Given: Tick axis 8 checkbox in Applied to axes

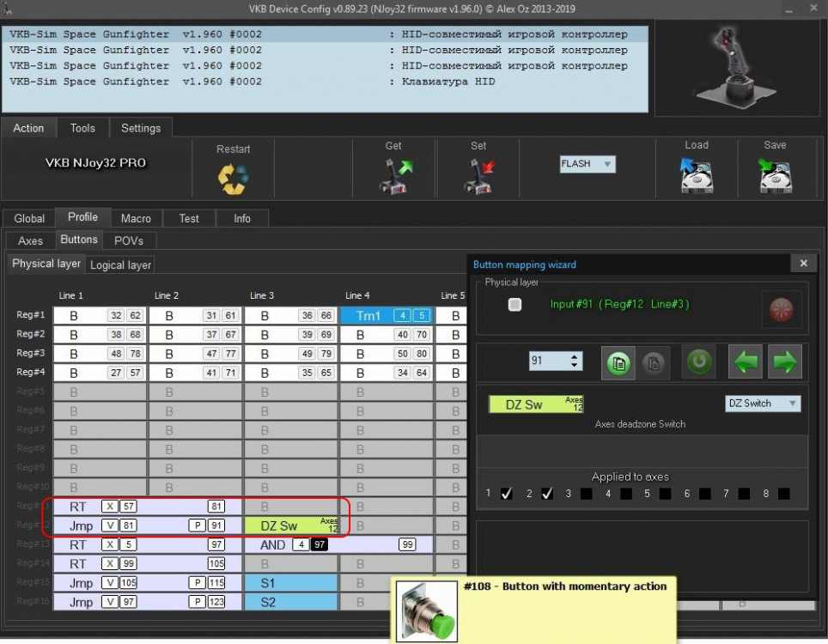Looking at the screenshot, I should [x=782, y=495].
